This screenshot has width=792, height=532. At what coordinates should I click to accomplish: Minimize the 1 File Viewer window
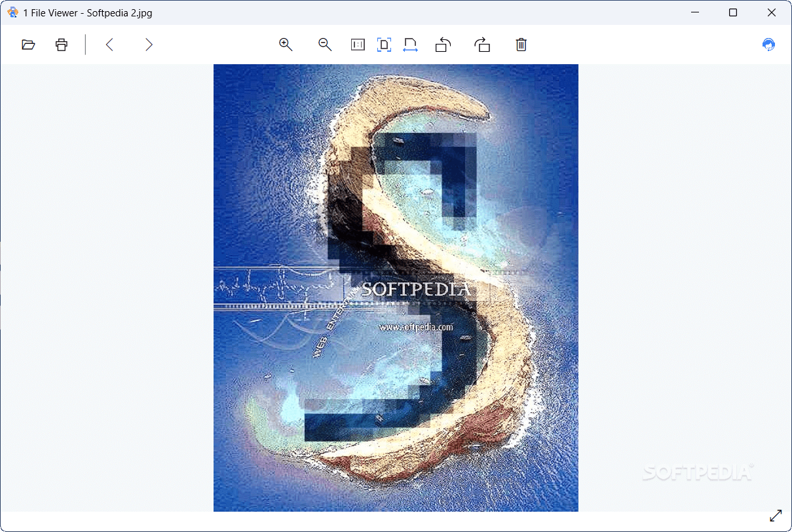coord(696,12)
